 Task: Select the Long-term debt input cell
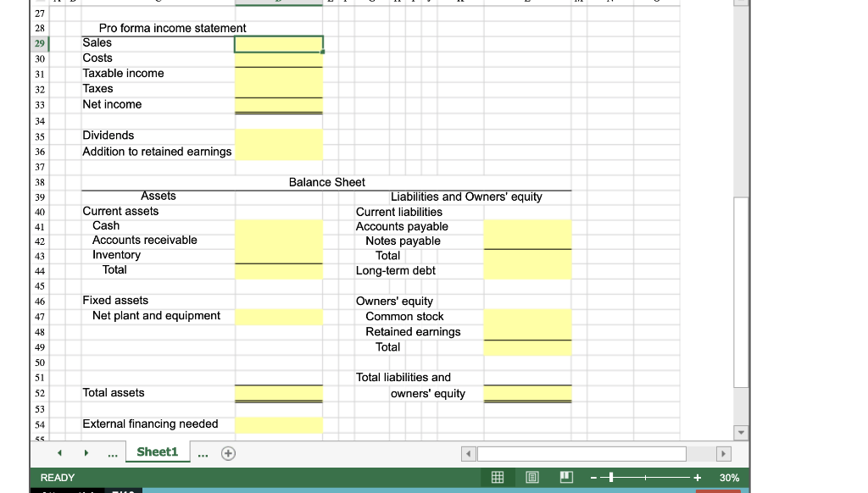pos(527,271)
